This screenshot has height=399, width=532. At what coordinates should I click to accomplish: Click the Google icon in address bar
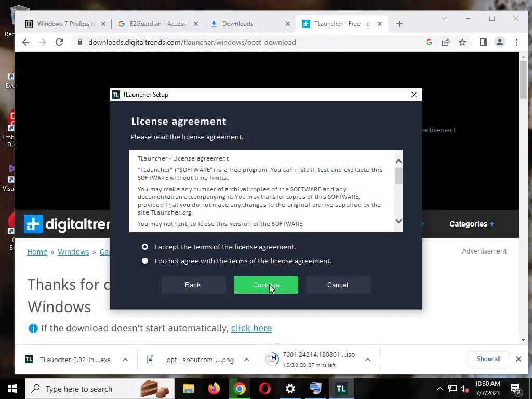[429, 42]
